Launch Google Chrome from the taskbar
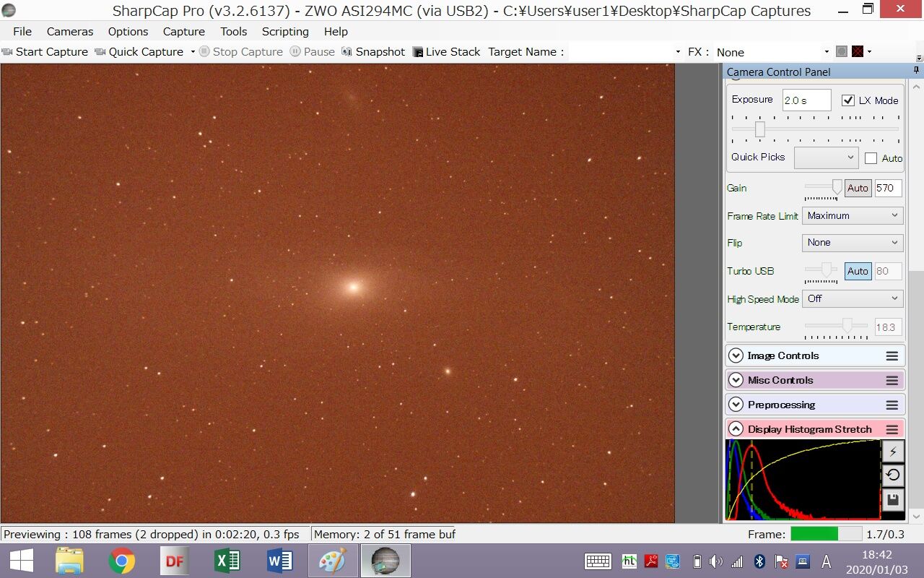The width and height of the screenshot is (924, 578). [122, 561]
